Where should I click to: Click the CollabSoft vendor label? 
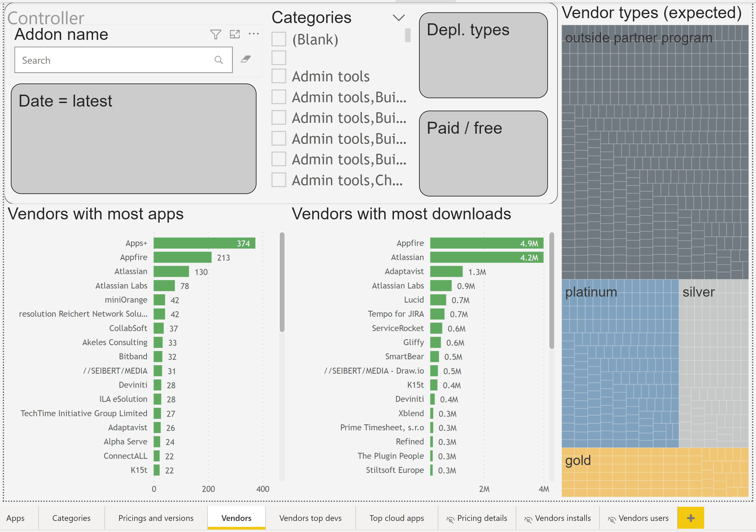click(128, 328)
